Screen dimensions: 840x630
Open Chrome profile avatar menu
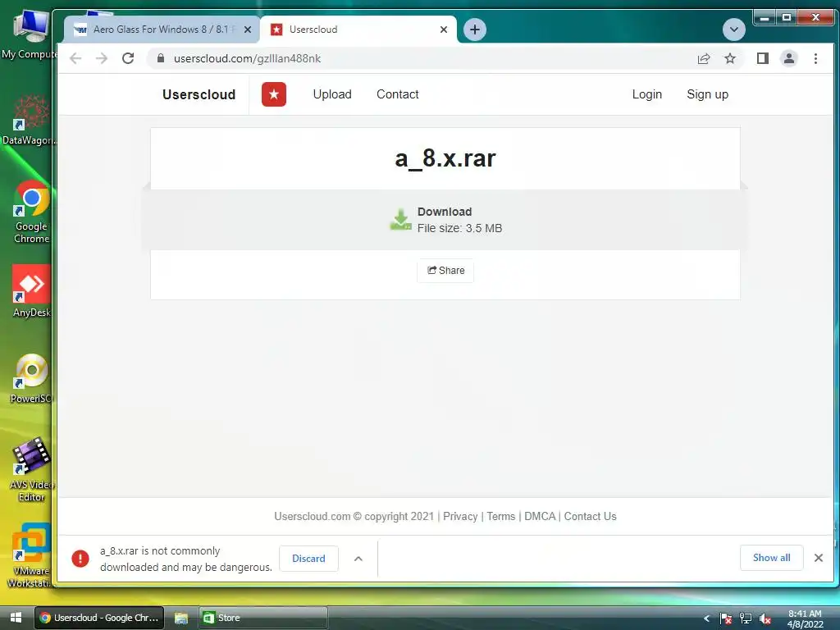788,58
